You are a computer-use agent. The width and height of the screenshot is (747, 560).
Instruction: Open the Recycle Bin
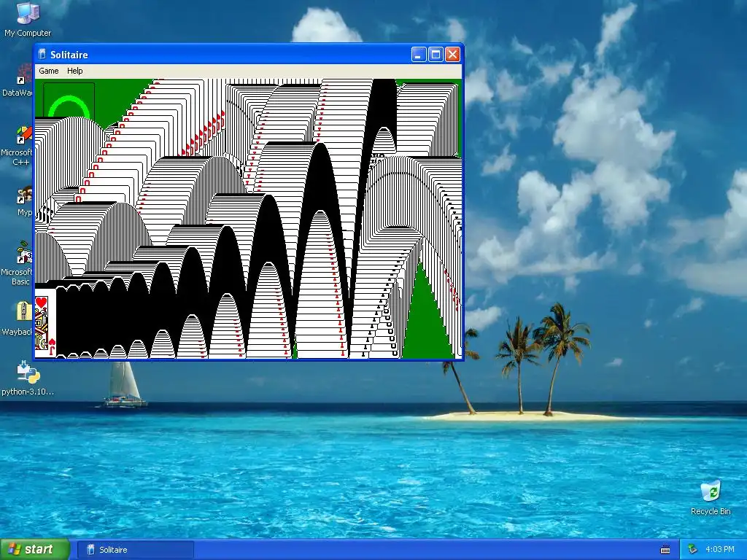(x=711, y=498)
